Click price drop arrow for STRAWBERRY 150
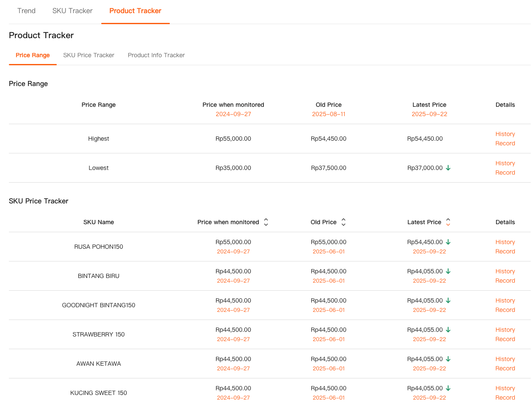Image resolution: width=532 pixels, height=403 pixels. click(x=448, y=330)
